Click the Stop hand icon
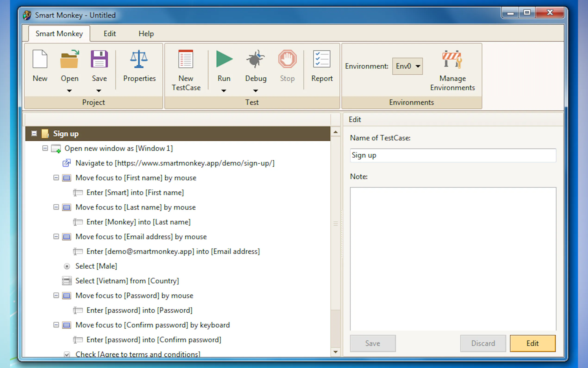 pos(287,59)
